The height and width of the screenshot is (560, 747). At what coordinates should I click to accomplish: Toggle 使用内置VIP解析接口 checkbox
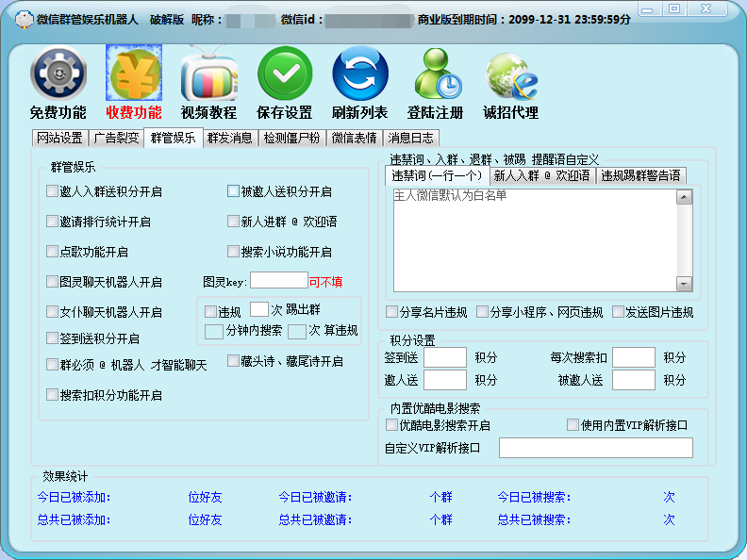pyautogui.click(x=573, y=425)
